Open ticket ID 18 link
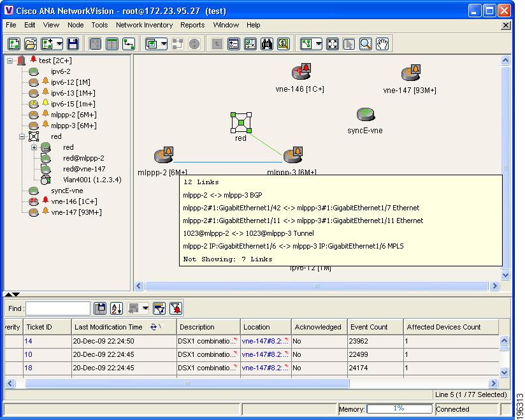The height and width of the screenshot is (420, 525). click(x=28, y=368)
